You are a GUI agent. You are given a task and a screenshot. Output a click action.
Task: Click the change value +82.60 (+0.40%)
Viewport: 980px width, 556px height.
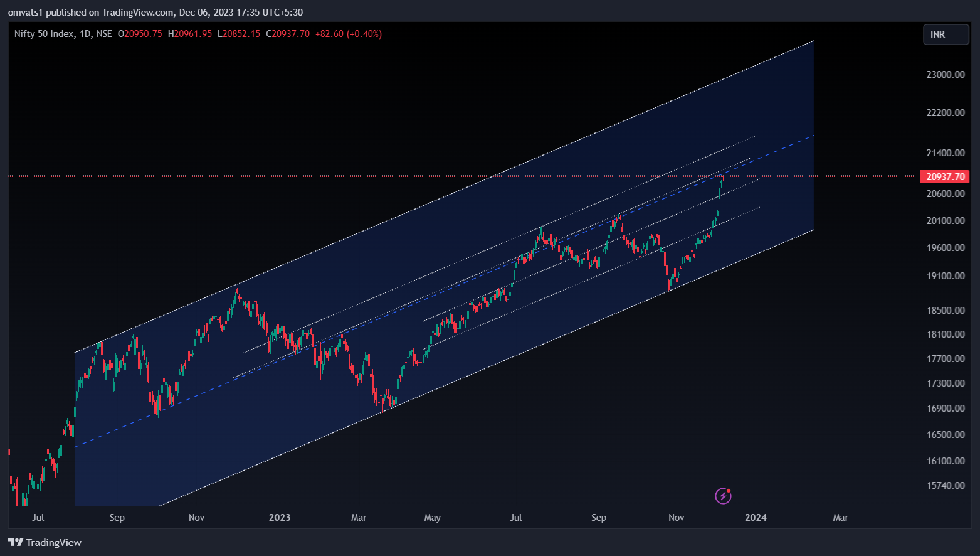(x=348, y=34)
